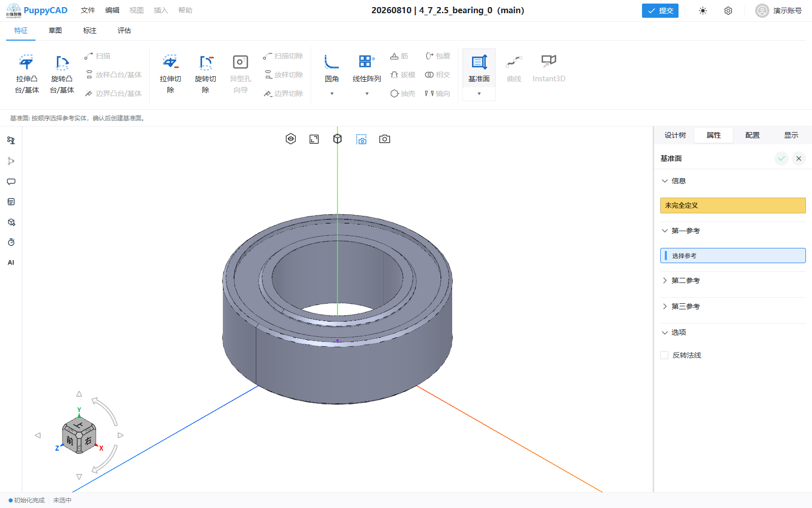Open the 编辑 menu
Image resolution: width=812 pixels, height=508 pixels.
pyautogui.click(x=112, y=10)
